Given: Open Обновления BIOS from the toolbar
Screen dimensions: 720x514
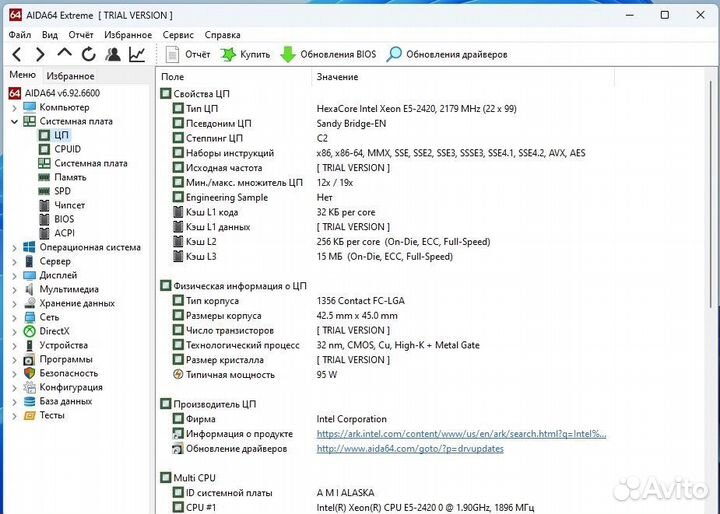Looking at the screenshot, I should [328, 55].
